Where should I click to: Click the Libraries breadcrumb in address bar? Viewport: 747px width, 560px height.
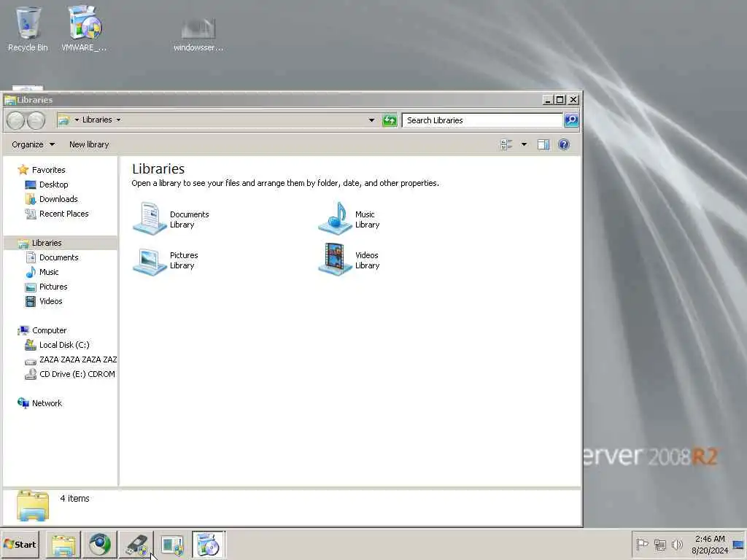coord(97,120)
